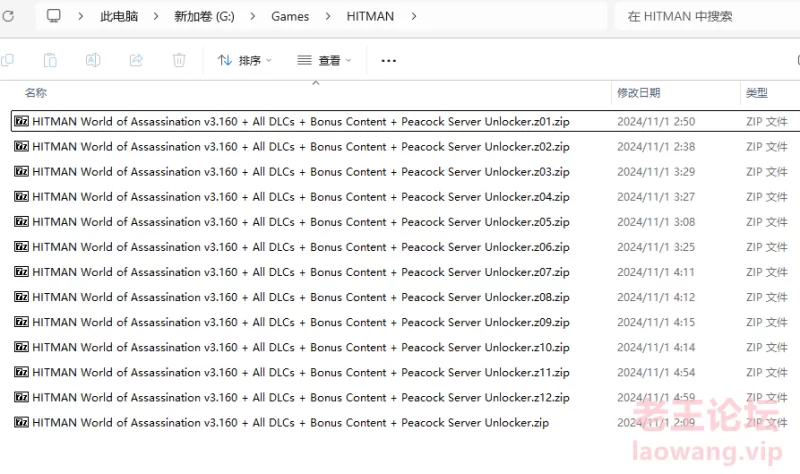The height and width of the screenshot is (474, 800).
Task: Click the Paste clipboard icon in the toolbar
Action: coord(50,60)
